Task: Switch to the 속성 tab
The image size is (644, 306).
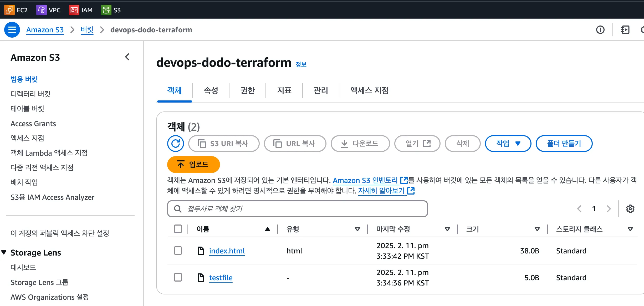Action: 211,90
